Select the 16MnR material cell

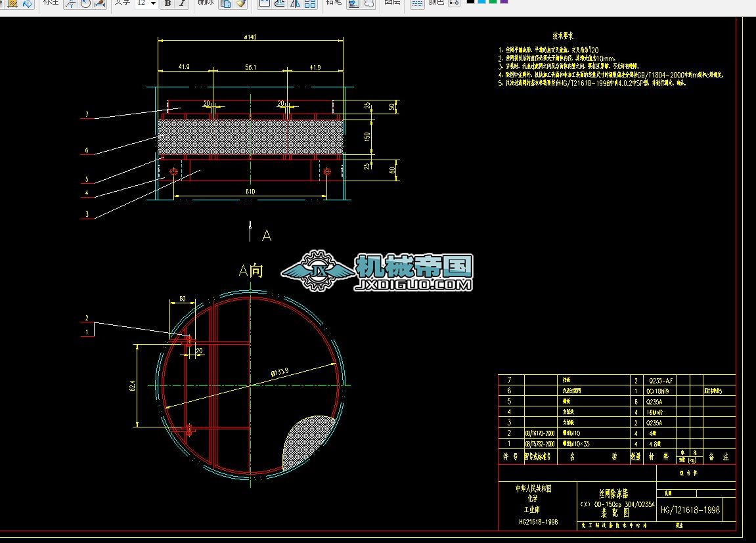click(655, 412)
